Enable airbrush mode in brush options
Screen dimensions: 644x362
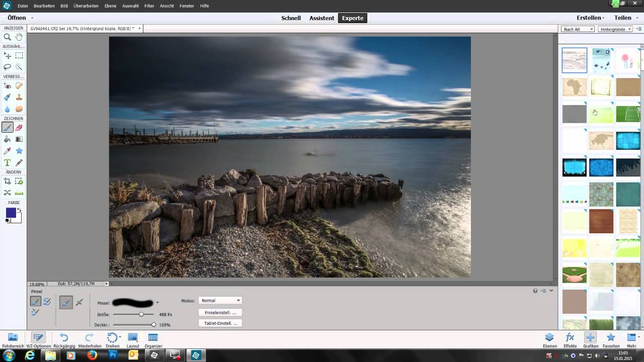(x=79, y=302)
